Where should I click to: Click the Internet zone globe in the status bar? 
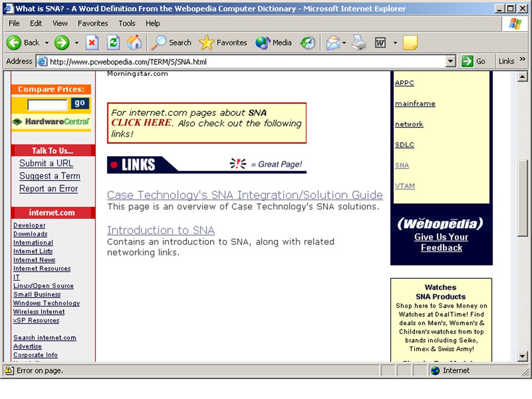coord(435,371)
